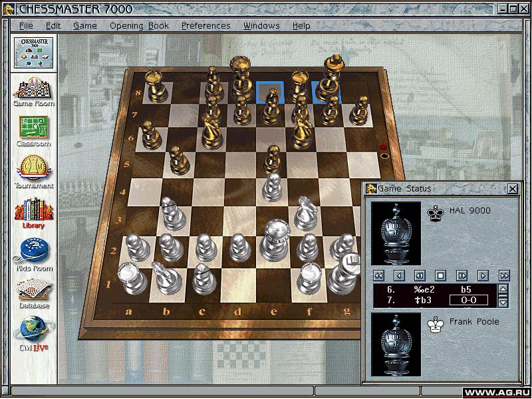Select the white queen on e2
Viewport: 532px width, 399px height.
click(275, 241)
